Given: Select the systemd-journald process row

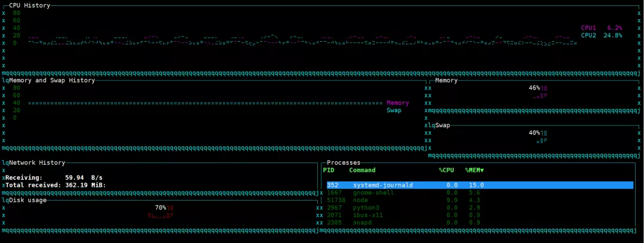Looking at the screenshot, I should [479, 185].
